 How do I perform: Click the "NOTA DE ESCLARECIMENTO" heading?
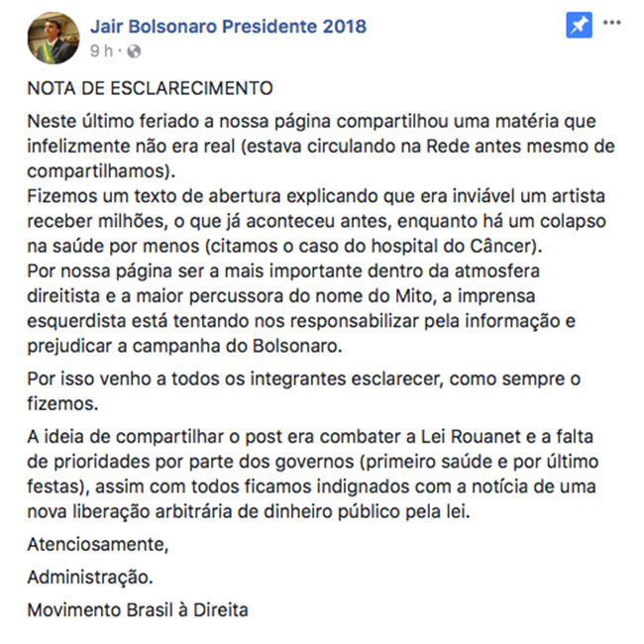point(150,88)
